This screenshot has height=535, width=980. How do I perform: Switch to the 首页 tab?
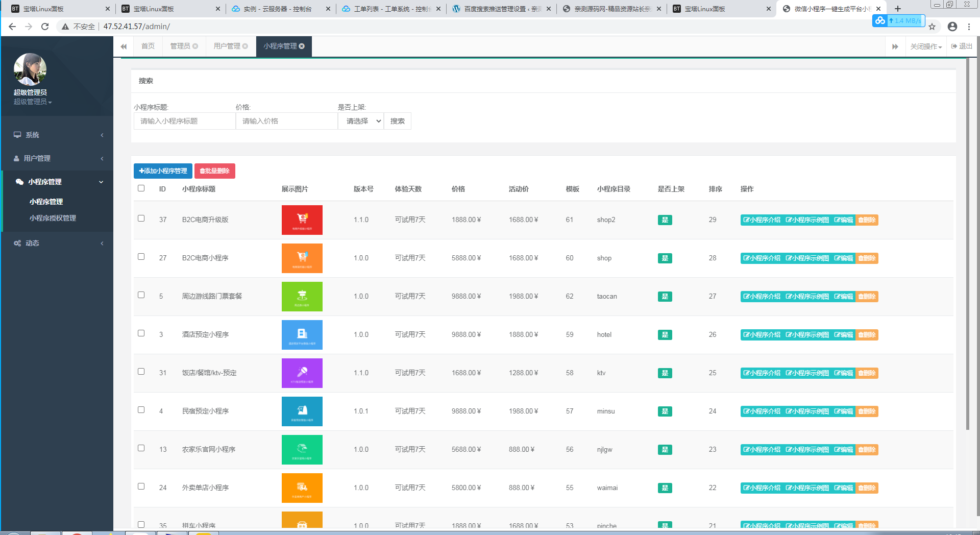click(148, 46)
